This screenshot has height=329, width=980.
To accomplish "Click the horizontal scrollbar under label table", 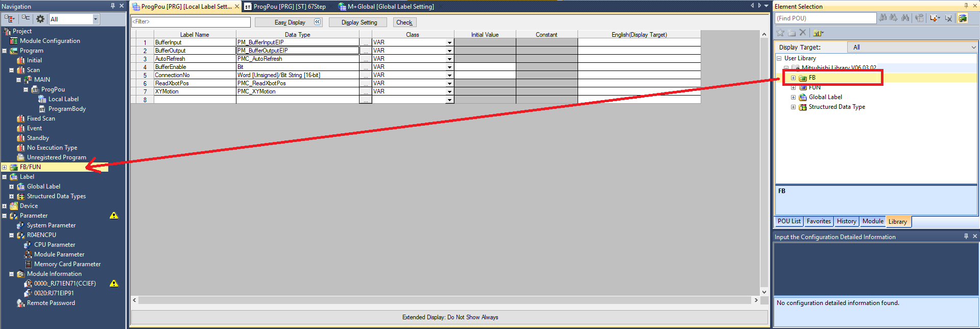I will click(444, 300).
